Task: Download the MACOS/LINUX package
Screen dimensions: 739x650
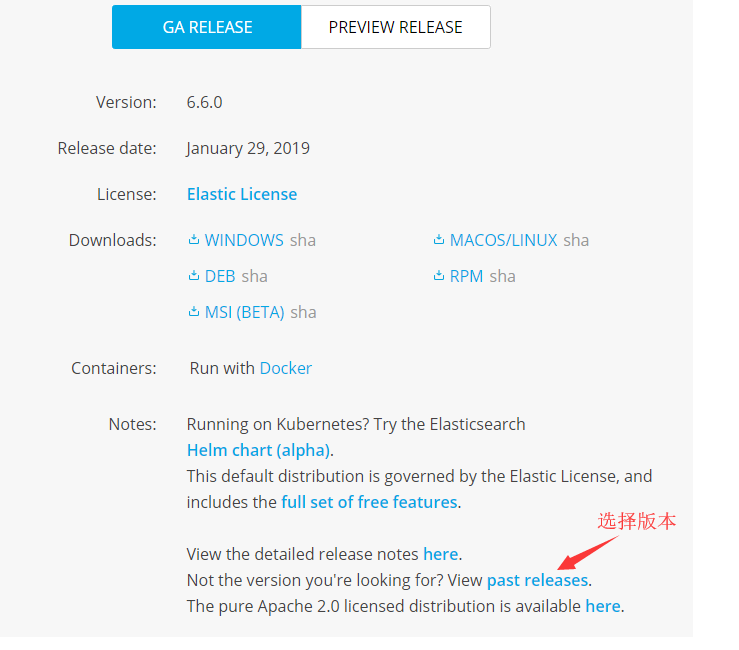Action: 503,240
